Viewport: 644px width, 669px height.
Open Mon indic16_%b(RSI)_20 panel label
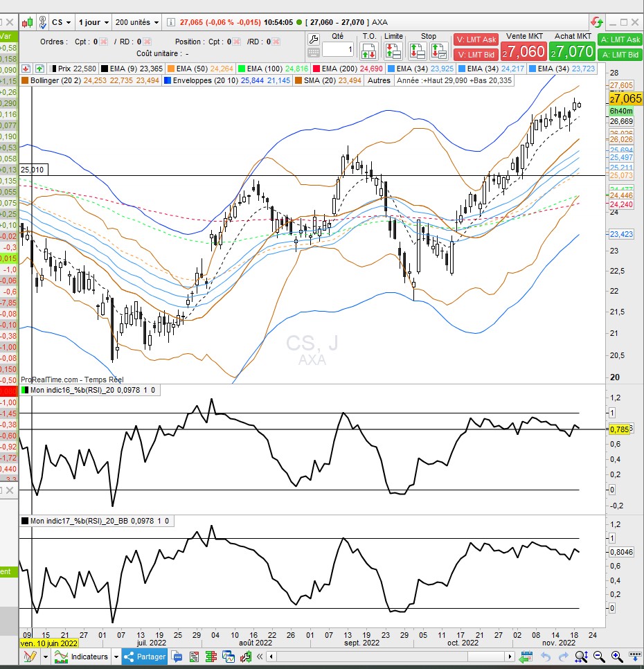click(x=89, y=389)
